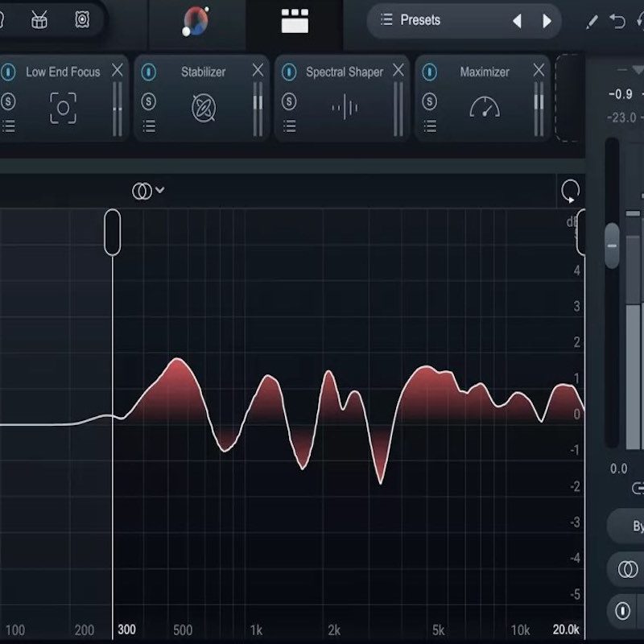This screenshot has width=644, height=644.
Task: Remove the Low End Focus module
Action: coord(117,70)
